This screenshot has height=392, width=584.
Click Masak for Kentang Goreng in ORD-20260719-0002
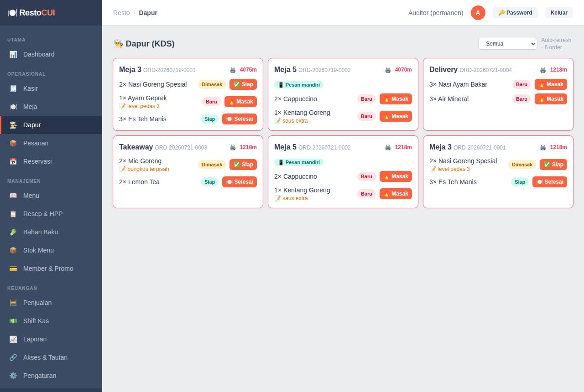396,116
